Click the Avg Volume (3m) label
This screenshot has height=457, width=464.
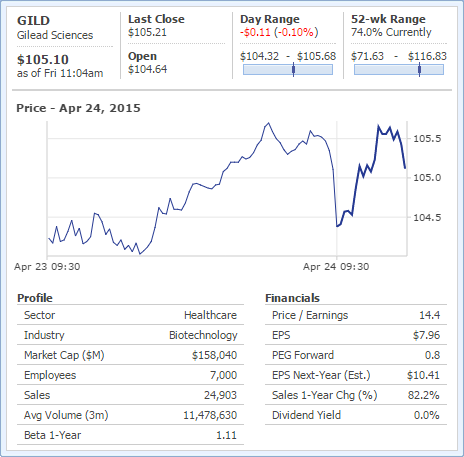66,415
